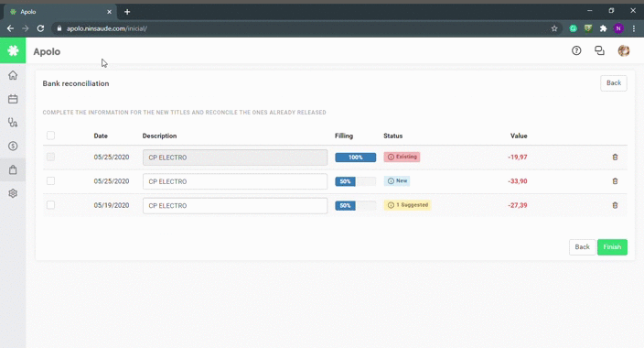The height and width of the screenshot is (348, 644).
Task: Open the settings gear sidebar icon
Action: (x=13, y=193)
